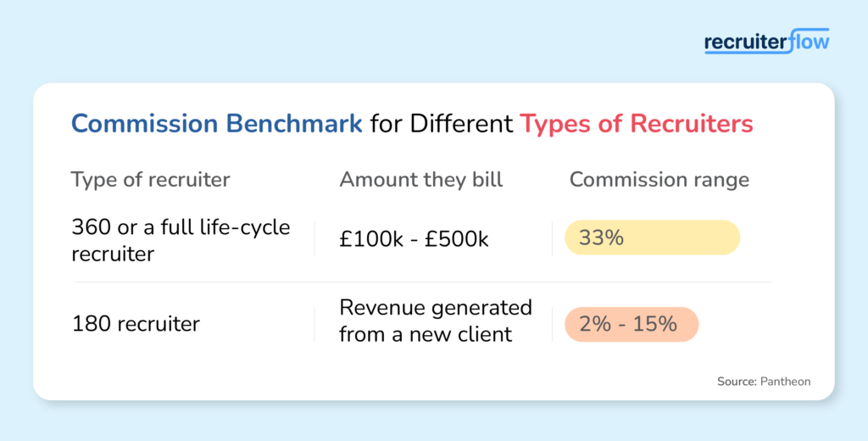Image resolution: width=868 pixels, height=441 pixels.
Task: Click the 33% text value
Action: tap(601, 237)
